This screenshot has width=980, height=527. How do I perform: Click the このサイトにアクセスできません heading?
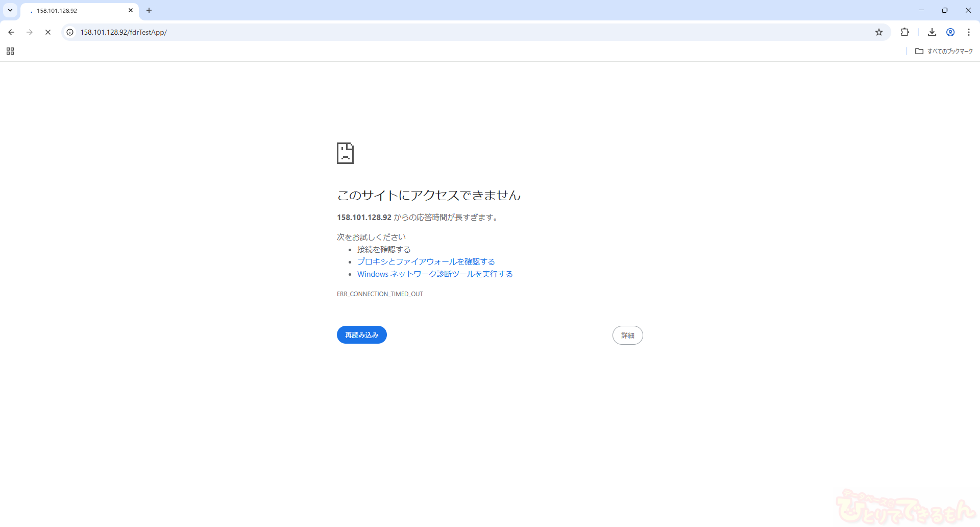click(x=429, y=195)
